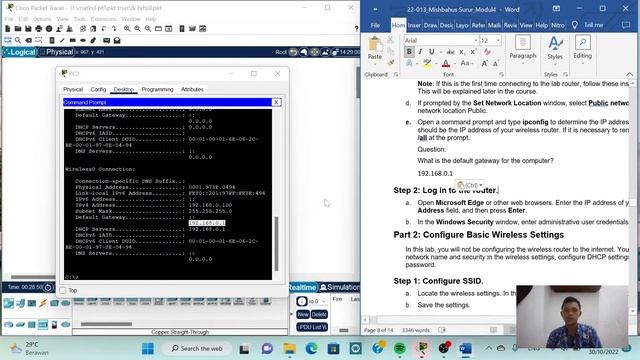The image size is (640, 360).
Task: Close the Command Prompt X button
Action: [x=276, y=102]
